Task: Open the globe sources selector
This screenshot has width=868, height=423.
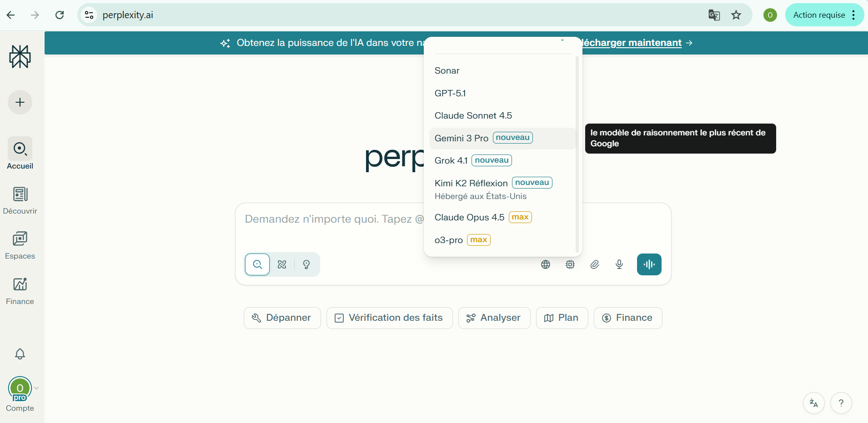Action: [546, 264]
